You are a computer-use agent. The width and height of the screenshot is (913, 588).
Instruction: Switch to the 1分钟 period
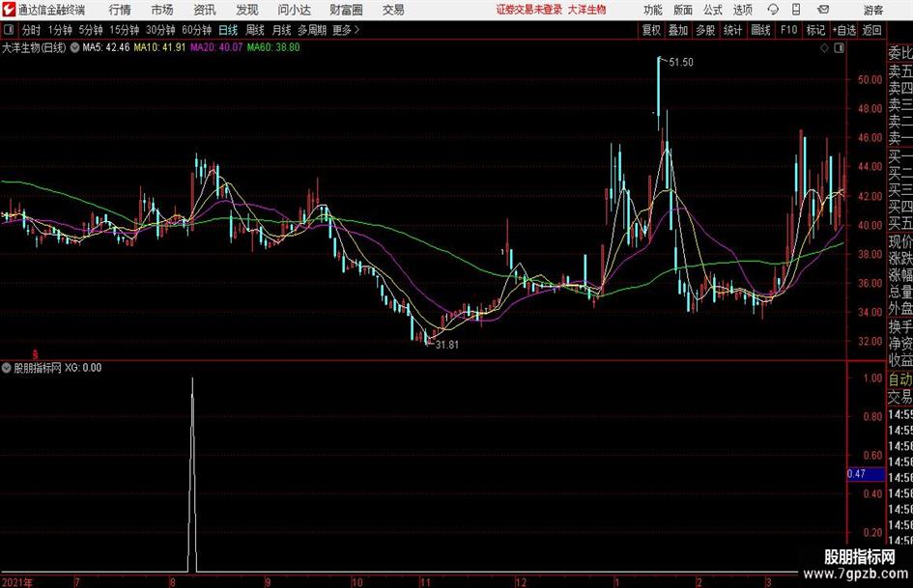pos(59,30)
